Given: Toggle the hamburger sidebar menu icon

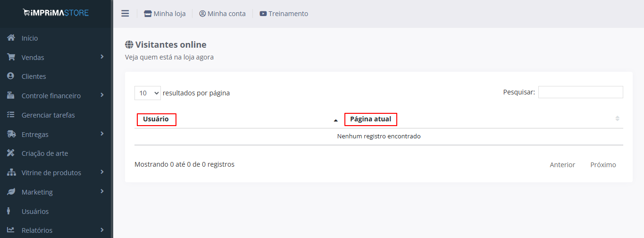Looking at the screenshot, I should [125, 14].
